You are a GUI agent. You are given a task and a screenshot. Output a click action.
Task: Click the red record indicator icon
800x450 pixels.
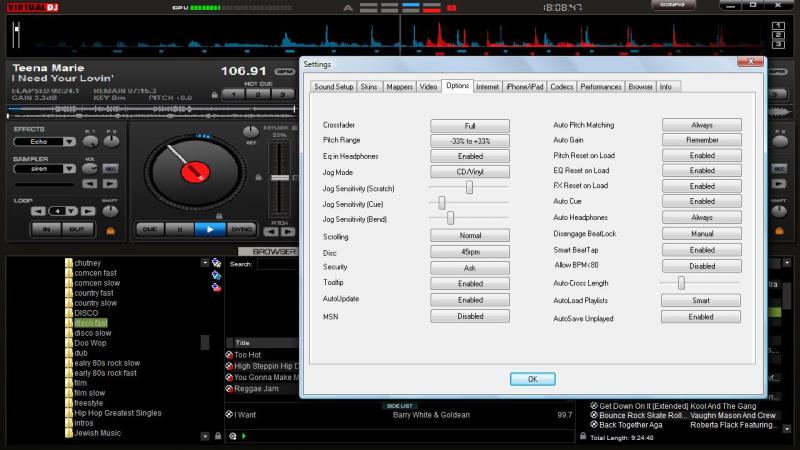click(452, 7)
